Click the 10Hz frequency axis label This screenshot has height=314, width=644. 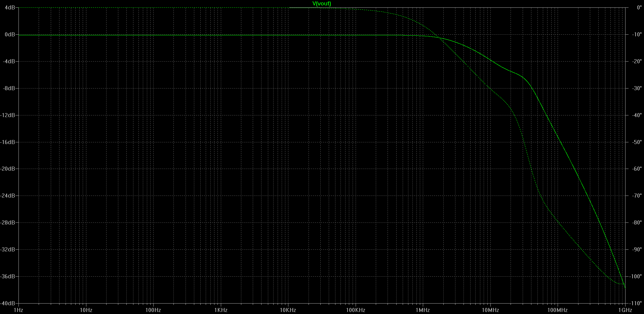[x=86, y=310]
